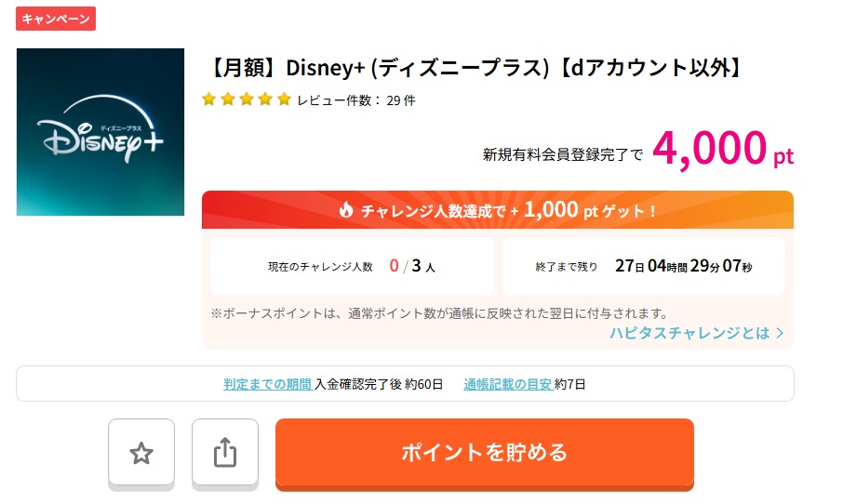Image resolution: width=843 pixels, height=504 pixels.
Task: Click the share icon button
Action: (225, 453)
